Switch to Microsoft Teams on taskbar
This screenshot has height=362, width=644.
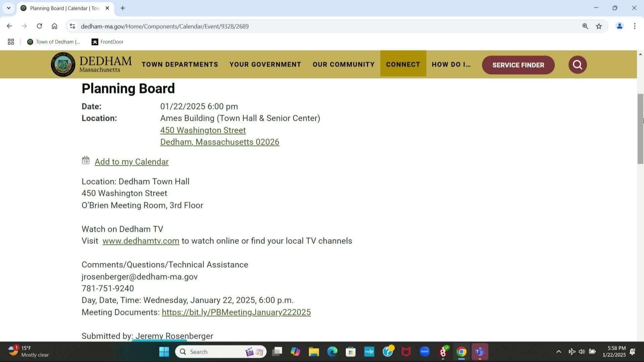[x=480, y=352]
